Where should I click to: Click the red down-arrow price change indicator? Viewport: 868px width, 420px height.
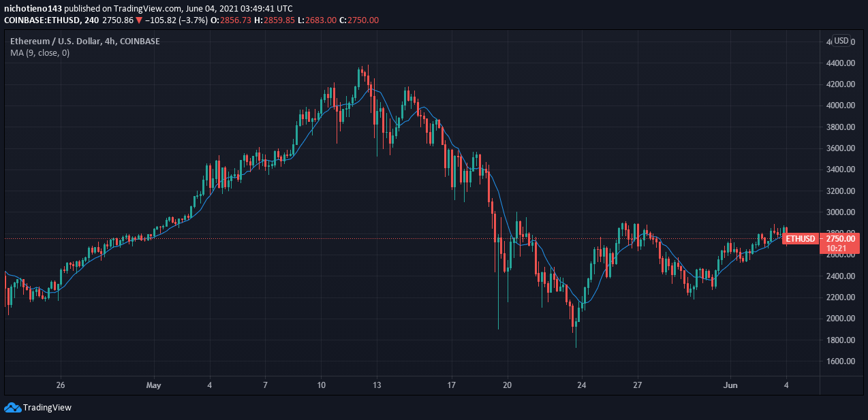point(138,20)
